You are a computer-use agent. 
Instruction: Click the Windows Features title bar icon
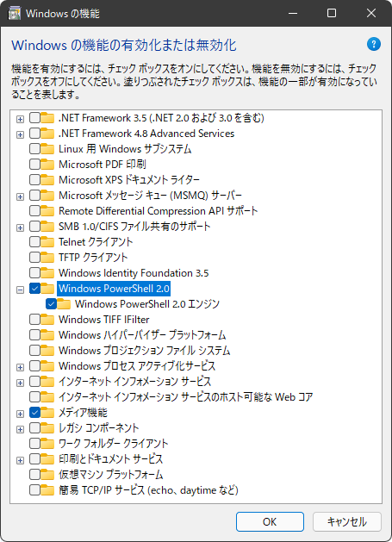[15, 13]
